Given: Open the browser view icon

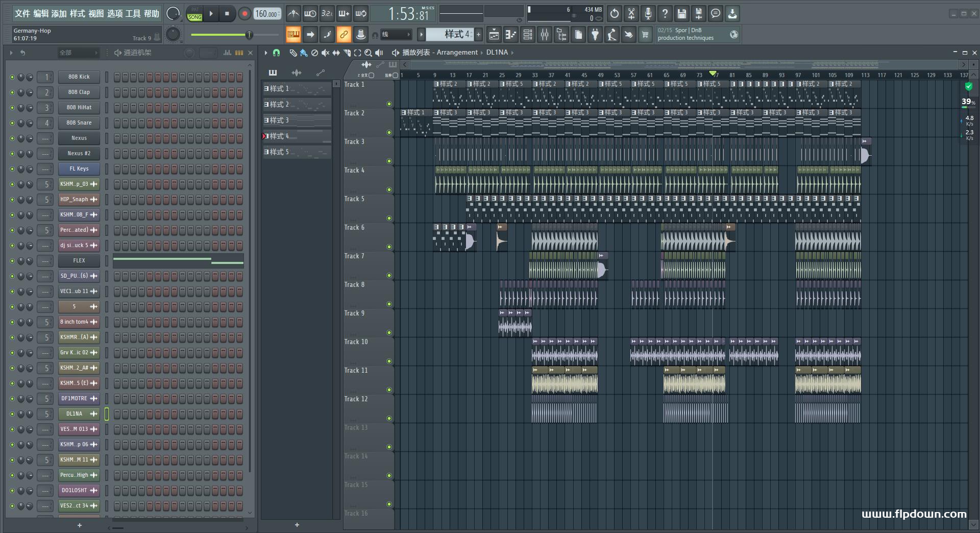Looking at the screenshot, I should coord(561,35).
